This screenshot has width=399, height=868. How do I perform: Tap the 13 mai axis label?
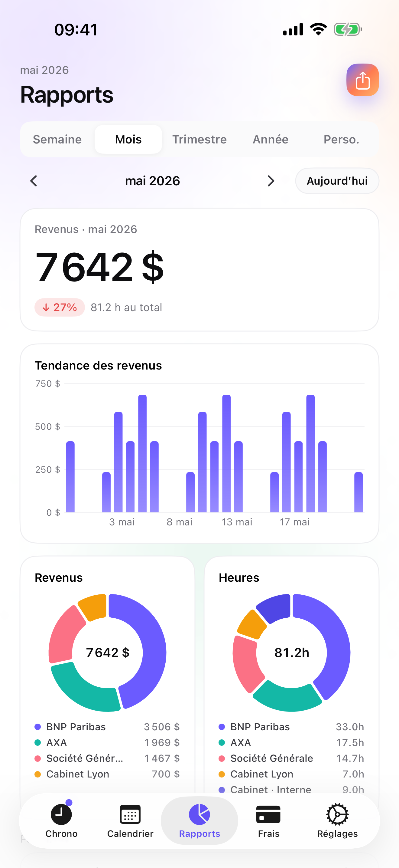pyautogui.click(x=237, y=522)
